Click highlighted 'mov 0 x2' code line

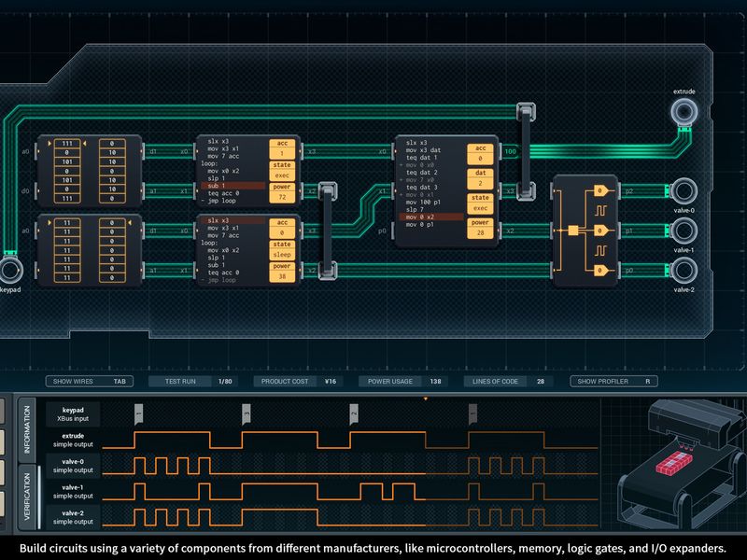pyautogui.click(x=431, y=217)
